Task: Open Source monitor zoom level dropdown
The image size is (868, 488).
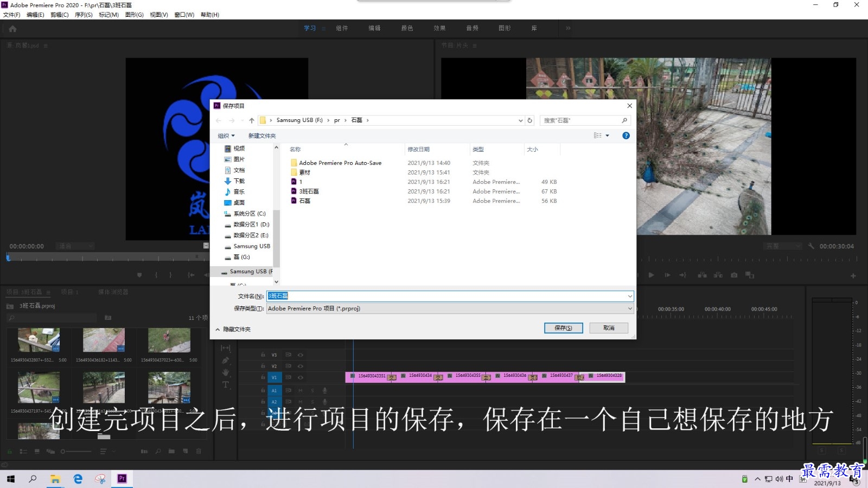Action: pos(75,246)
